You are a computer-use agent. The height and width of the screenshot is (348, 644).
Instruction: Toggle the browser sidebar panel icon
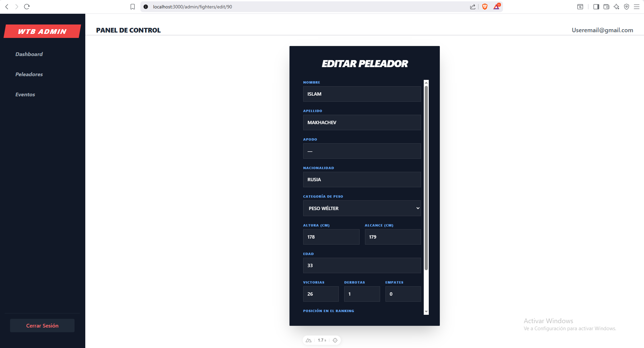pos(596,7)
